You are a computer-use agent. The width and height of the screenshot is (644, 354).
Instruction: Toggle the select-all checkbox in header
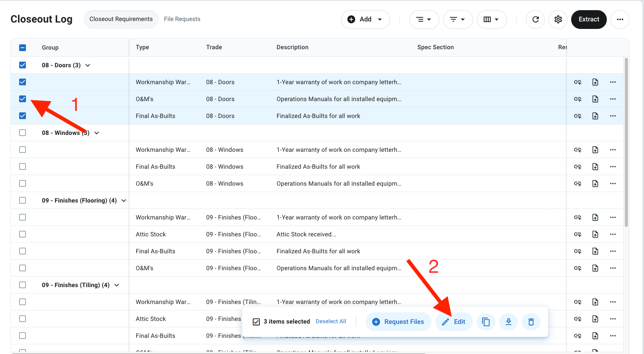(23, 48)
